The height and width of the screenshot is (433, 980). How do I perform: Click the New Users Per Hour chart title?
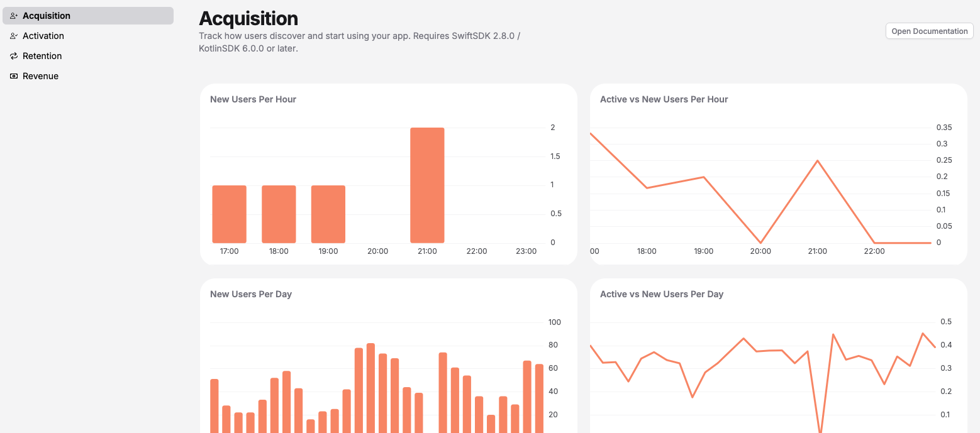pos(253,99)
